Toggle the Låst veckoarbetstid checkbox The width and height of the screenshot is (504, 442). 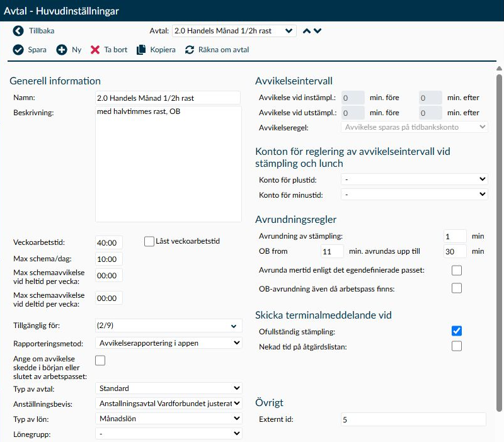[x=149, y=242]
